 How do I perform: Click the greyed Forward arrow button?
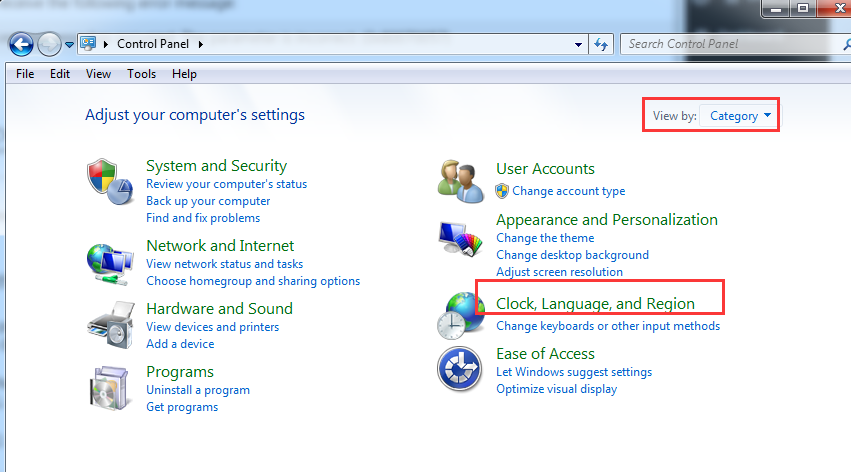point(49,44)
